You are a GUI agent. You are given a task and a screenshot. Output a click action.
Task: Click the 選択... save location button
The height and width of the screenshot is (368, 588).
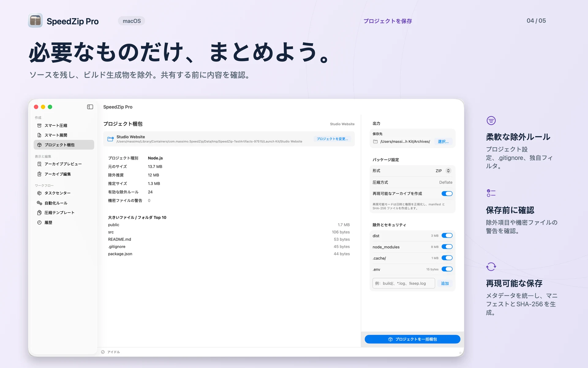point(443,141)
